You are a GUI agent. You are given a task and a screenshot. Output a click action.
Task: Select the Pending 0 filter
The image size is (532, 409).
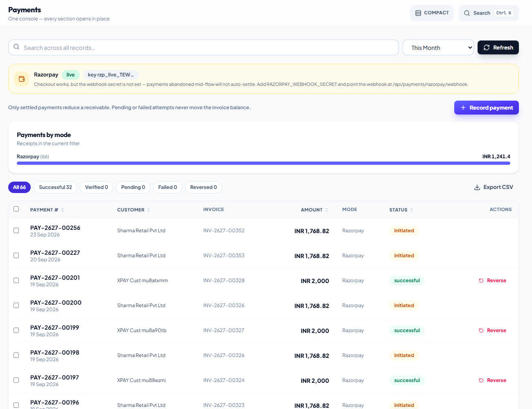133,187
